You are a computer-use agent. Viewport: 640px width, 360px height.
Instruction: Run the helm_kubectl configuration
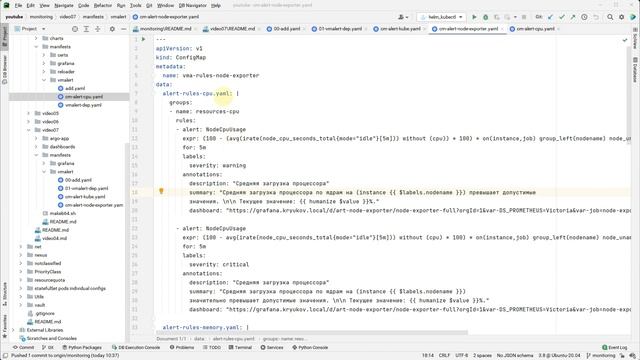click(x=474, y=17)
